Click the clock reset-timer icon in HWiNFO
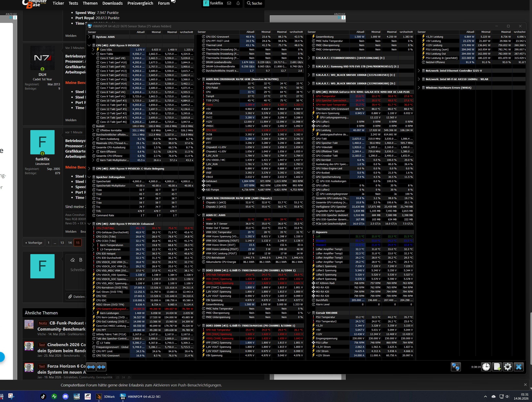532x402 pixels. pyautogui.click(x=486, y=367)
